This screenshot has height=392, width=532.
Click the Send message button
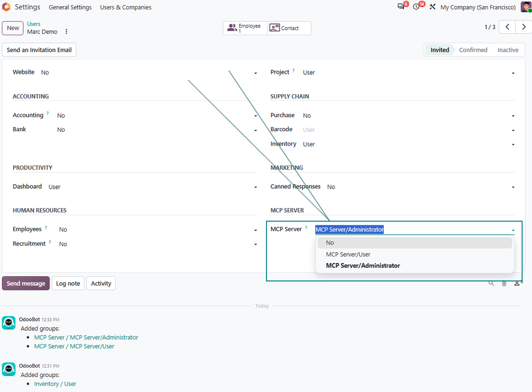tap(26, 283)
